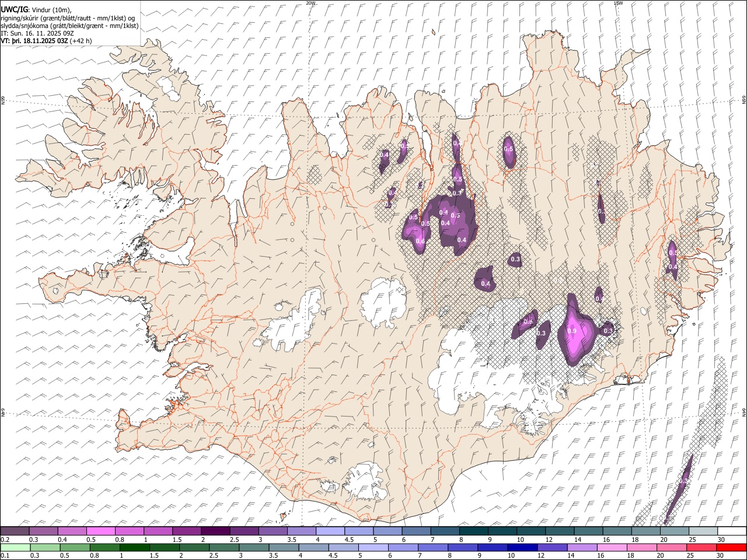Viewport: 747px width, 560px height.
Task: Click the 0.9 value on the map
Action: click(x=572, y=331)
